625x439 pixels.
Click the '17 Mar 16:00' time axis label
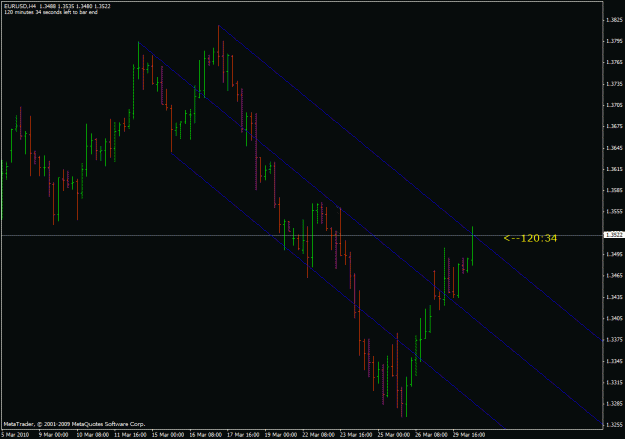[244, 435]
